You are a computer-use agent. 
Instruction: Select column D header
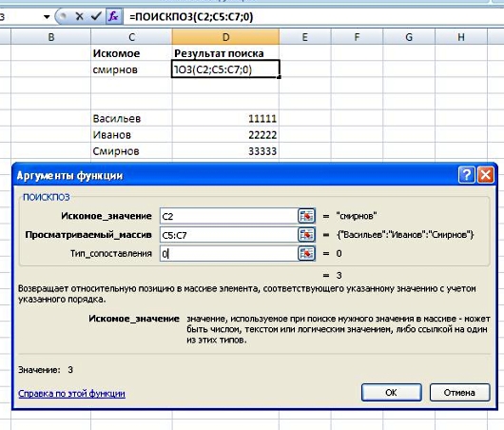225,37
